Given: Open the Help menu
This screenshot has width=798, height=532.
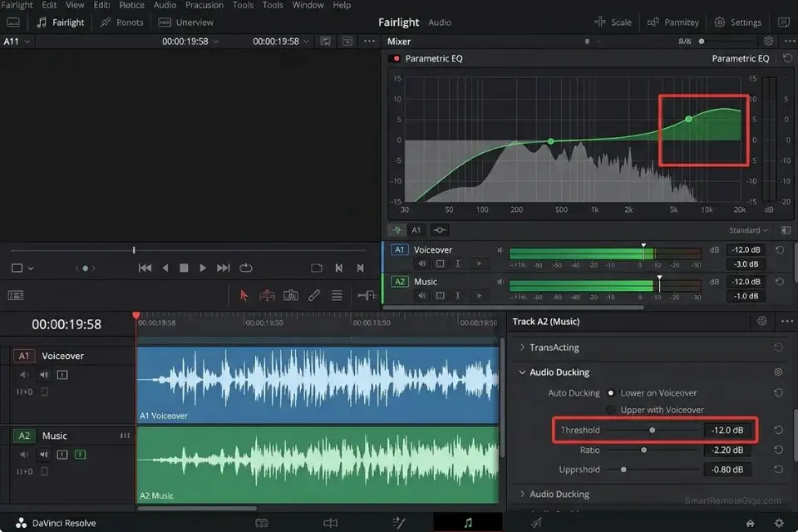Looking at the screenshot, I should point(342,5).
